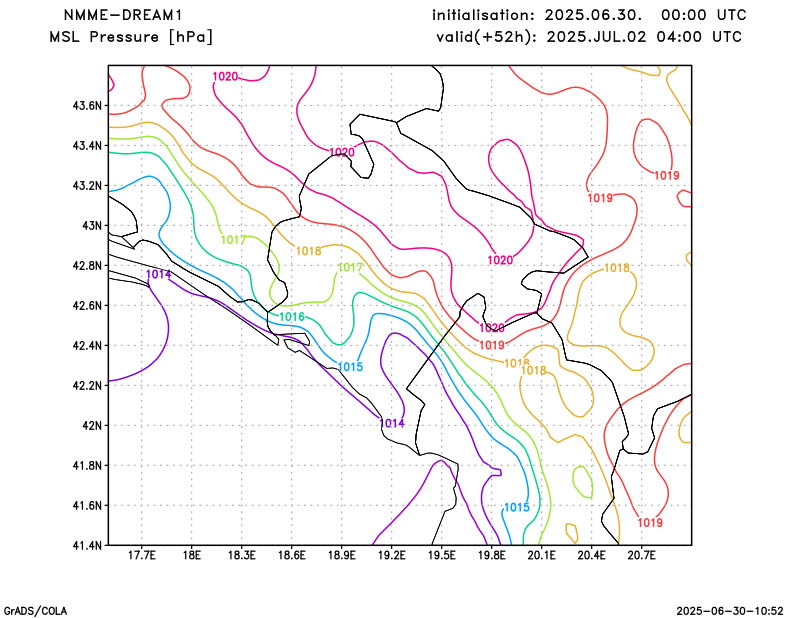Viewport: 800px width, 618px height.
Task: Click the blue 1015 label near 41.6N
Action: 516,507
